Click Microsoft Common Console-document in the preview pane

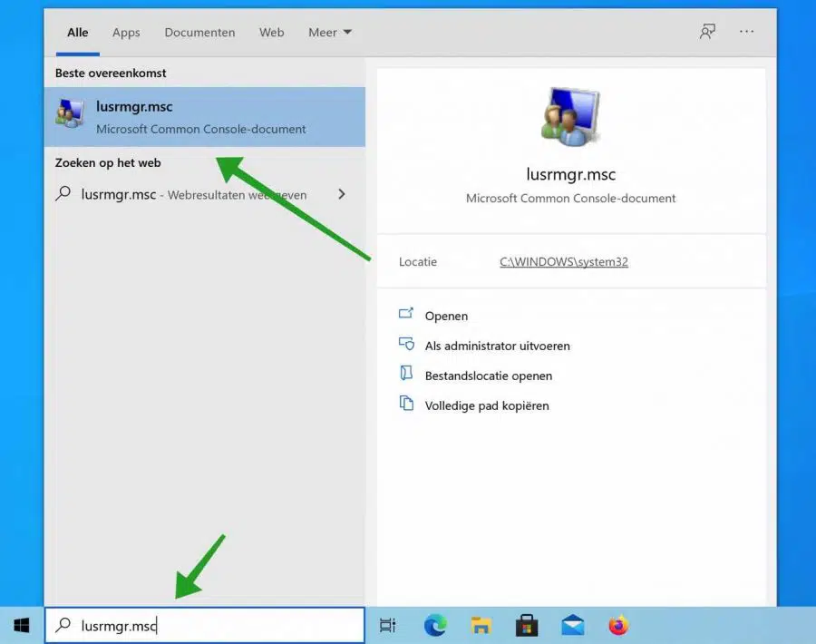tap(571, 199)
